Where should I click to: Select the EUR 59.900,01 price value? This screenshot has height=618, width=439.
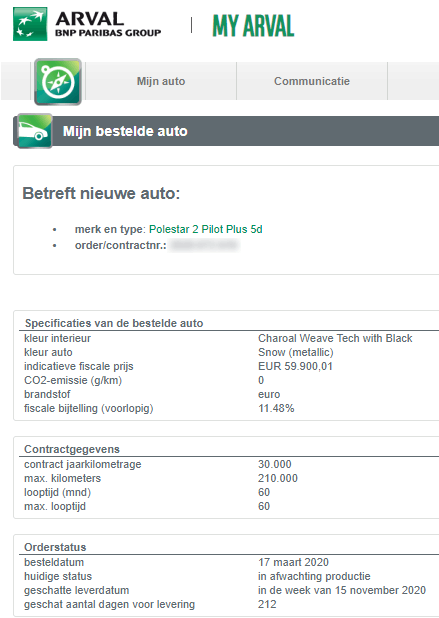pyautogui.click(x=295, y=367)
